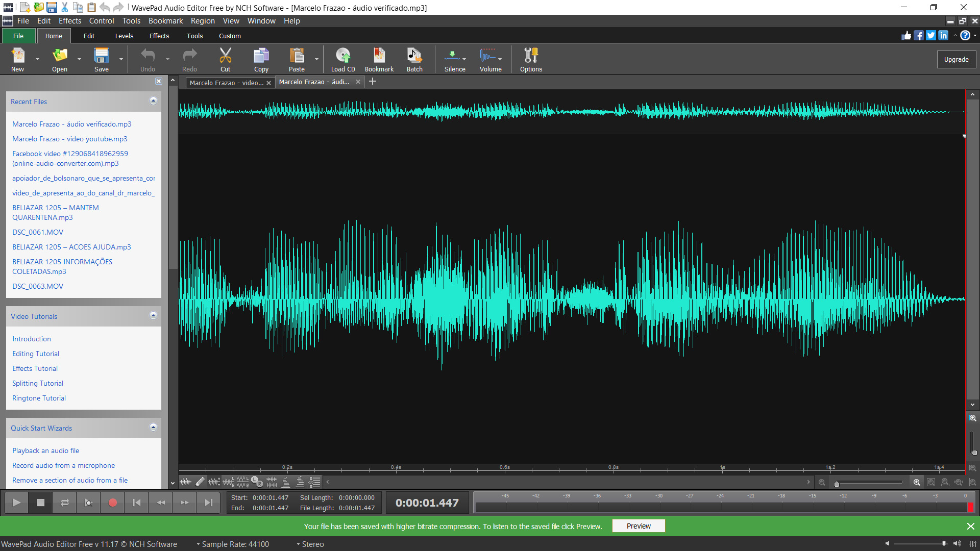
Task: Click the New file toolbar icon
Action: tap(18, 55)
